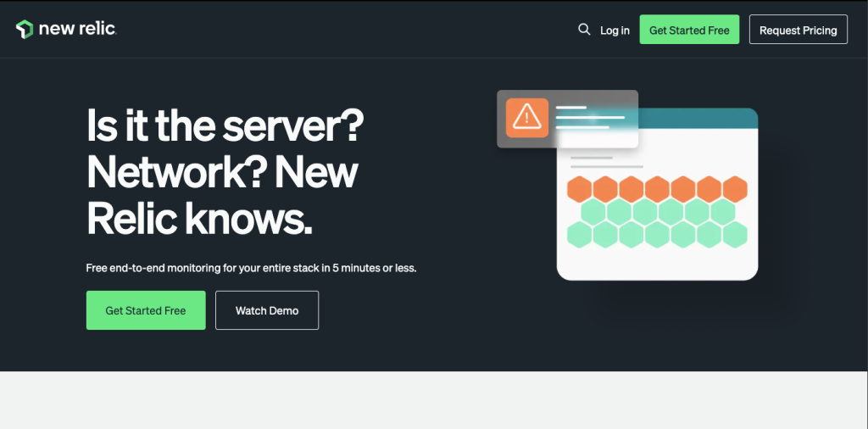Click the New Relic hexagon logo icon
The image size is (868, 429).
pyautogui.click(x=24, y=30)
